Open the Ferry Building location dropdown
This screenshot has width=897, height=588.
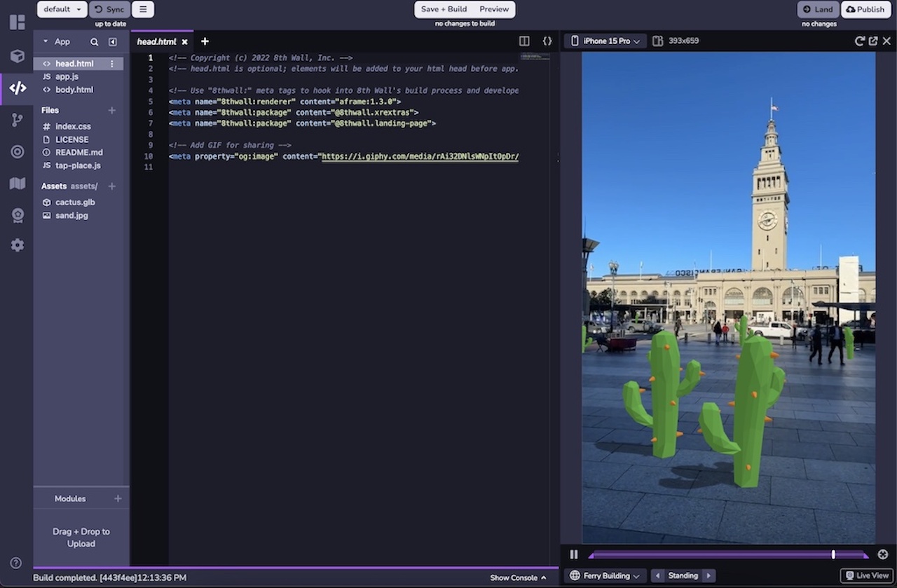604,575
